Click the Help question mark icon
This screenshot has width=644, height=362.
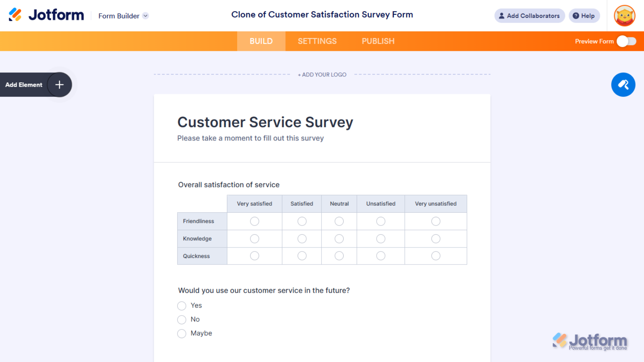(576, 16)
